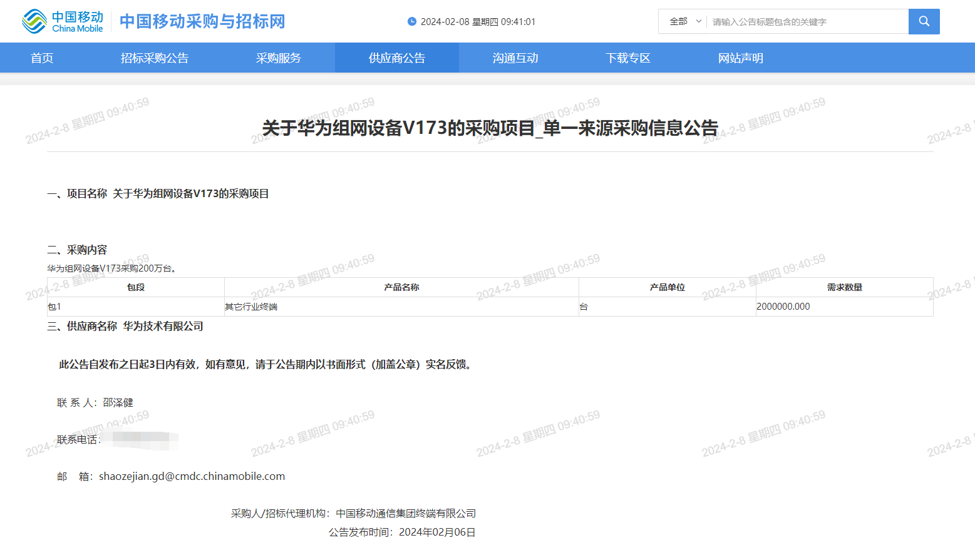Click the 2000000.000 quantity cell
The width and height of the screenshot is (975, 560).
(783, 307)
